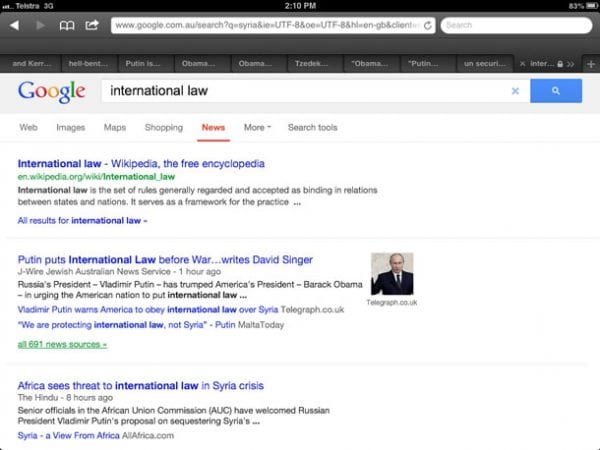
Task: Click the Google logo
Action: [51, 91]
